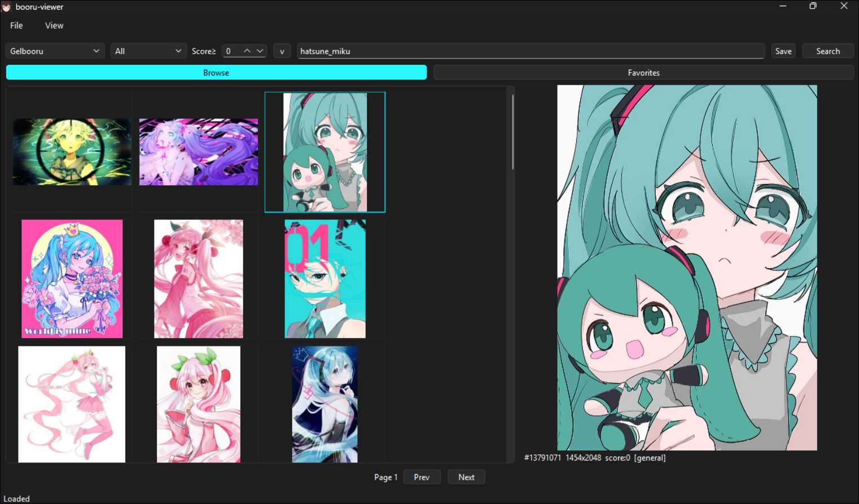Select the Browse tab
The height and width of the screenshot is (504, 859).
pos(216,72)
